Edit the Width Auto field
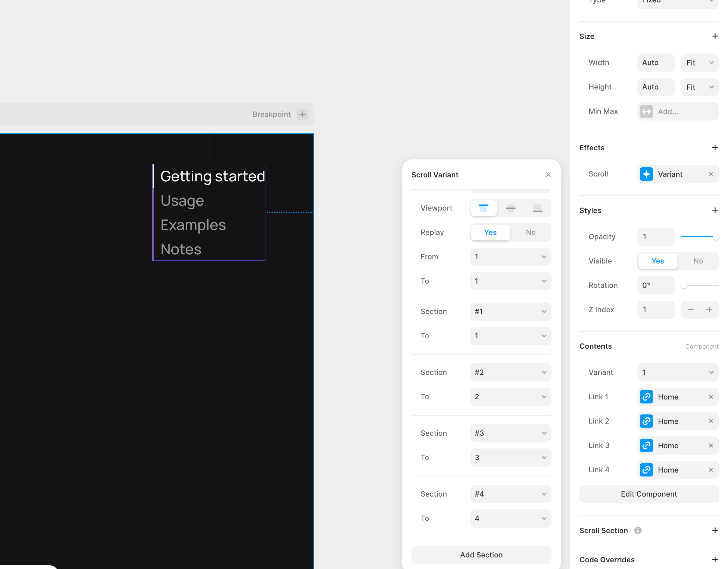 pos(656,63)
